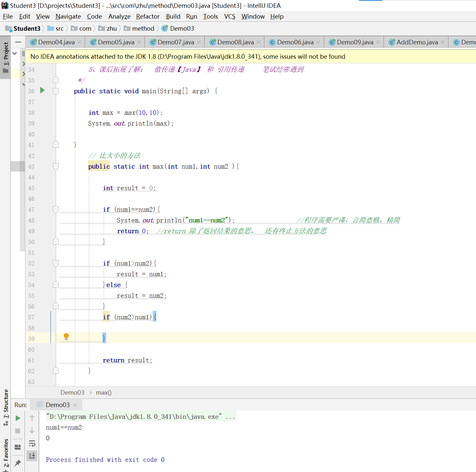The image size is (476, 472).
Task: Open the Navigate menu
Action: pyautogui.click(x=68, y=16)
